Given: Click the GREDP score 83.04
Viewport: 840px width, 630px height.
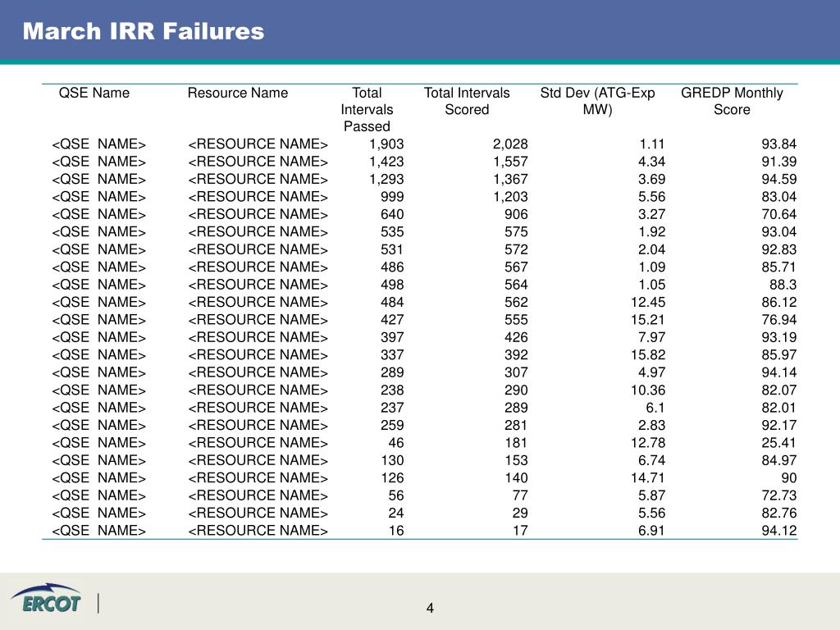Looking at the screenshot, I should click(x=779, y=197).
